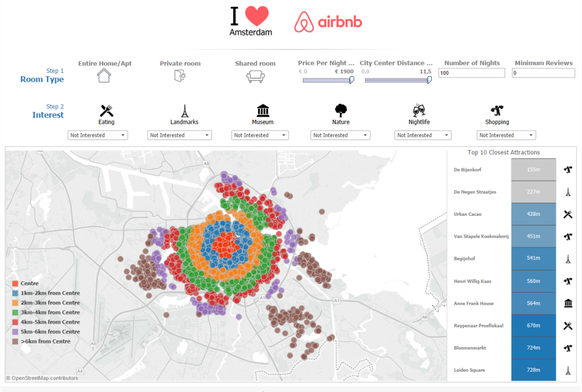Click the De Bijenkorf 155m bar

tap(533, 169)
